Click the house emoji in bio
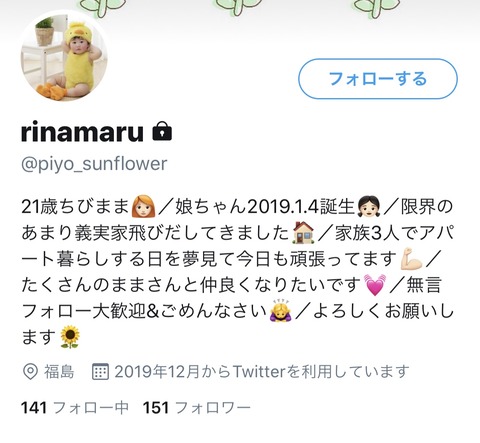The width and height of the screenshot is (480, 443). click(x=303, y=232)
